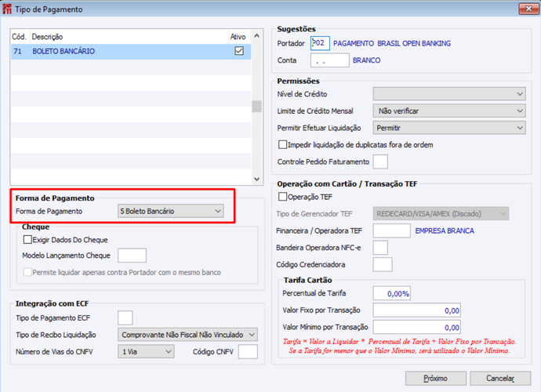
Task: Click the Bandeira Operadora NFC-e field
Action: pos(380,248)
